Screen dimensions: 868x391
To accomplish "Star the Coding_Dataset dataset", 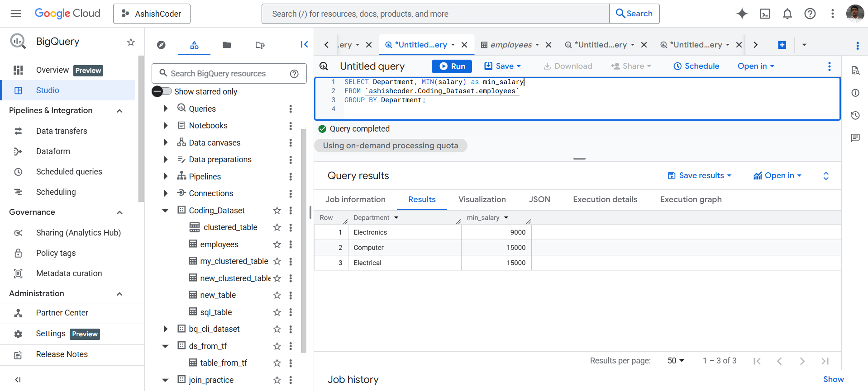I will coord(277,211).
